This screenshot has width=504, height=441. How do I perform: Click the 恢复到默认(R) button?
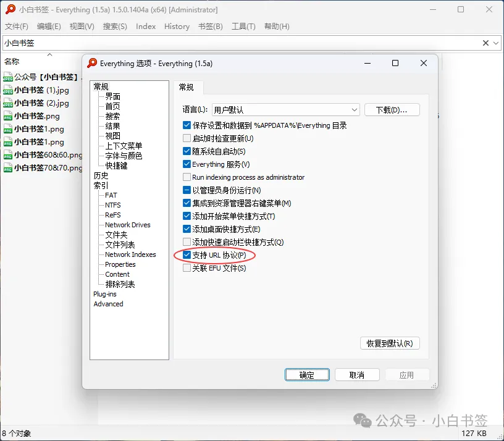coord(390,343)
